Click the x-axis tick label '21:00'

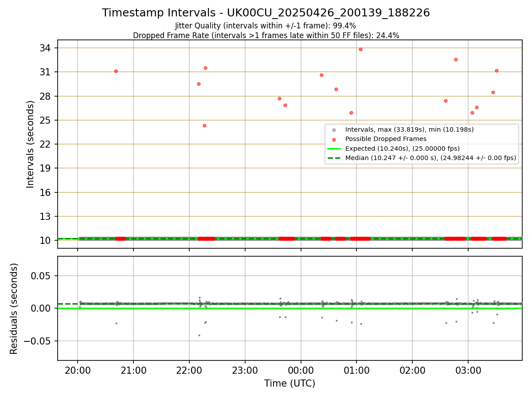pos(133,370)
